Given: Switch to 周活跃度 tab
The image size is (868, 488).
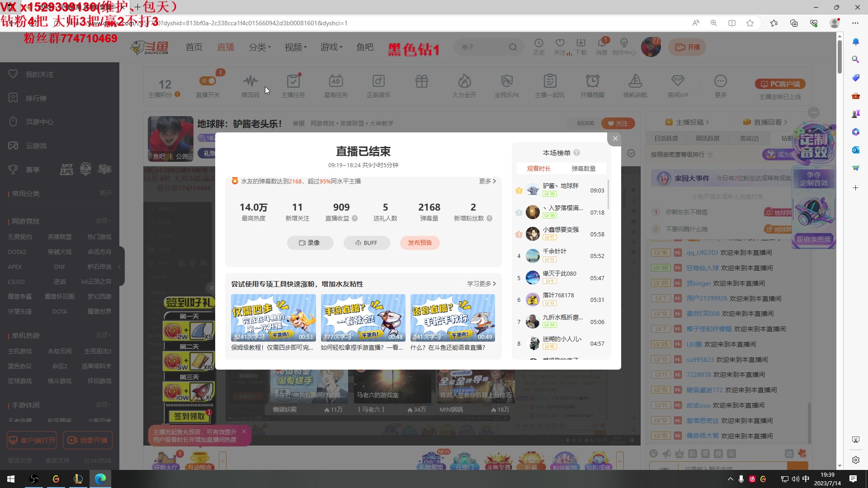Looking at the screenshot, I should 708,138.
